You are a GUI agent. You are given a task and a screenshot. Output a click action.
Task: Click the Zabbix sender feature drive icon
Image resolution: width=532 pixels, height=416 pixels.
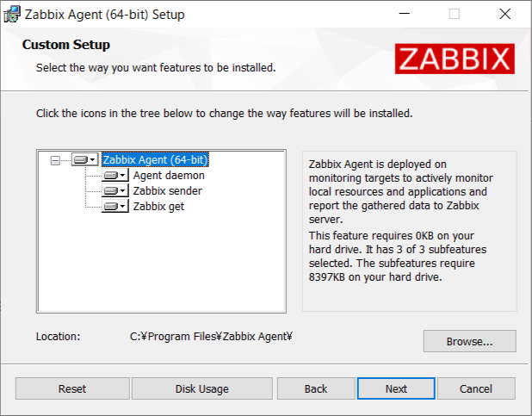click(x=110, y=191)
